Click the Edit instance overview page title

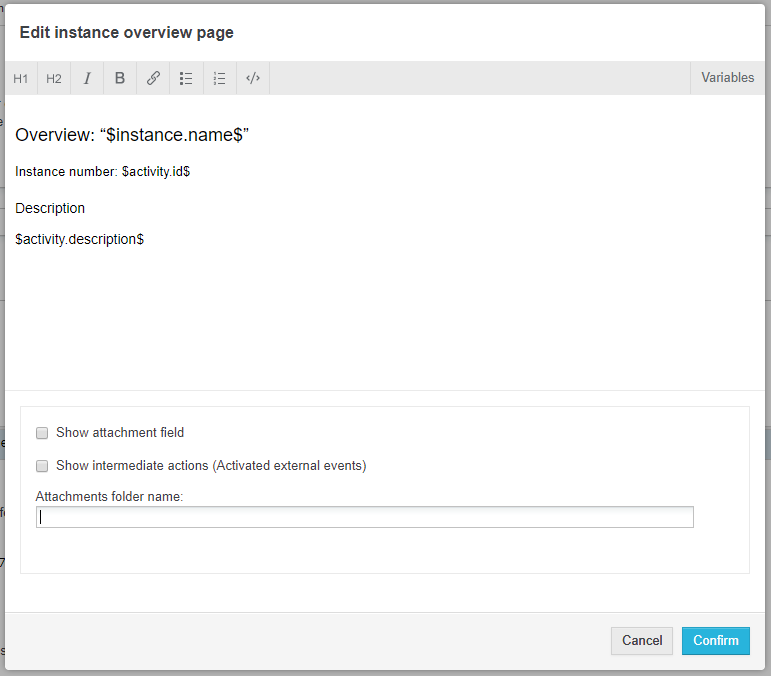coord(127,33)
